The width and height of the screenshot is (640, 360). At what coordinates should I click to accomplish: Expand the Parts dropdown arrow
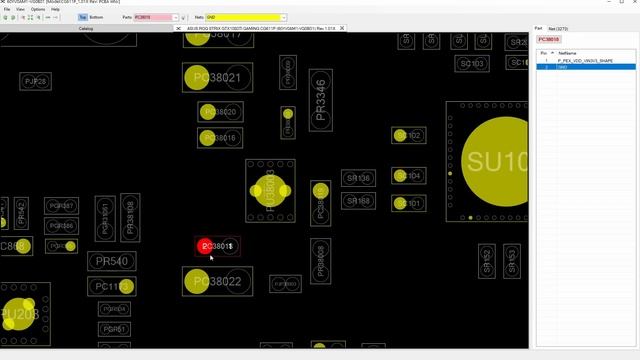(x=176, y=18)
